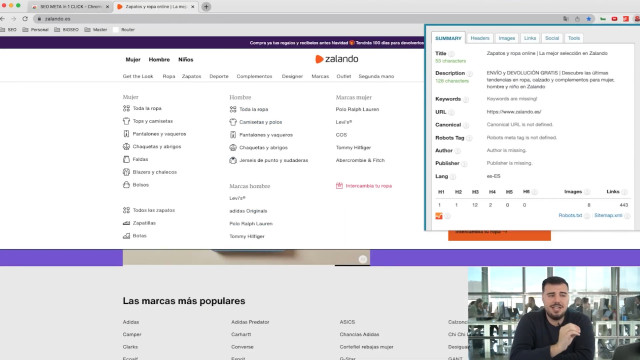This screenshot has width=640, height=360.
Task: Click the red YouTube-style extension icon
Action: click(614, 19)
